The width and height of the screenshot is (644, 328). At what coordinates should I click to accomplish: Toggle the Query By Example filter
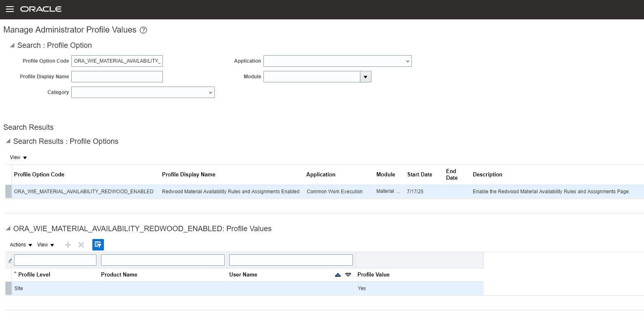click(x=98, y=245)
